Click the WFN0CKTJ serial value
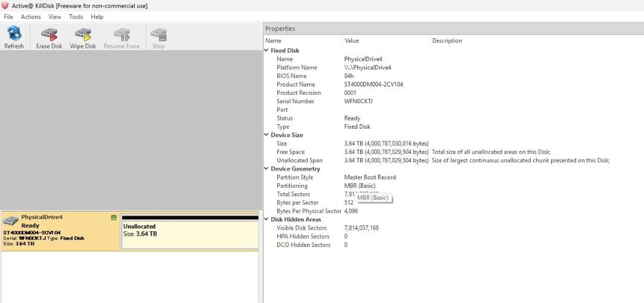 click(358, 101)
